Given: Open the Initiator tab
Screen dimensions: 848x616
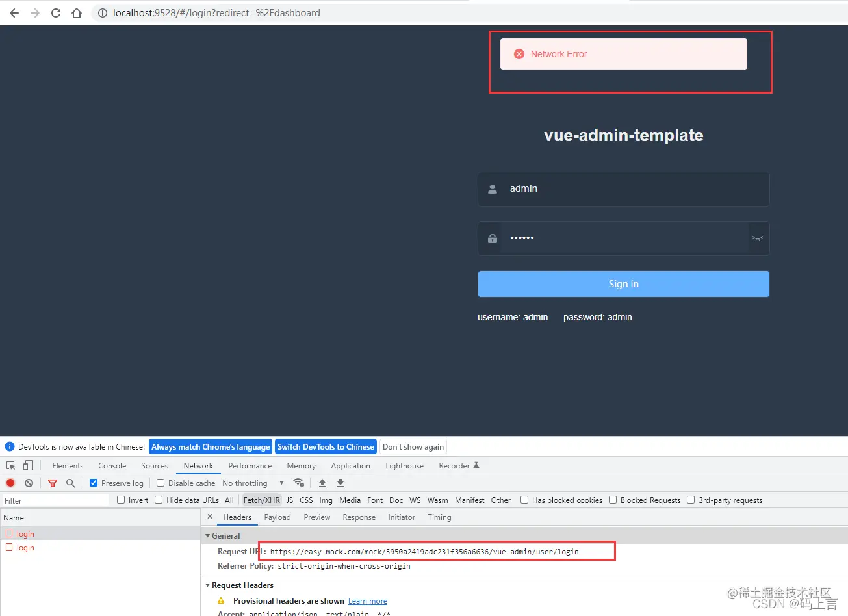Looking at the screenshot, I should coord(402,517).
